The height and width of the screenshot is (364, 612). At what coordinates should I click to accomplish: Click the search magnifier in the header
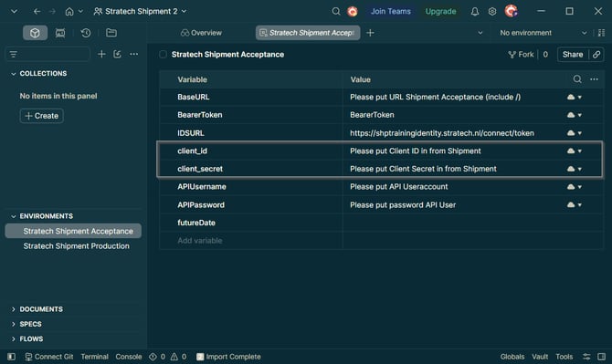pos(335,11)
